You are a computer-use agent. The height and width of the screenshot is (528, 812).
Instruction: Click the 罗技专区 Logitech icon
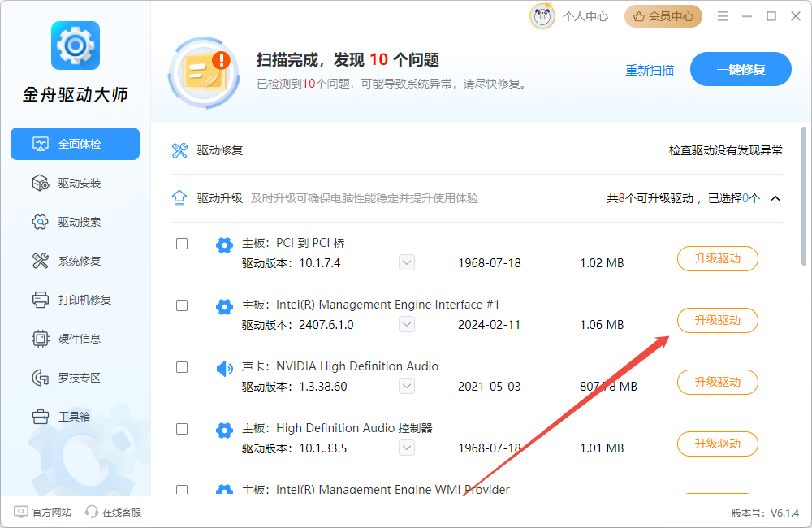[x=41, y=378]
